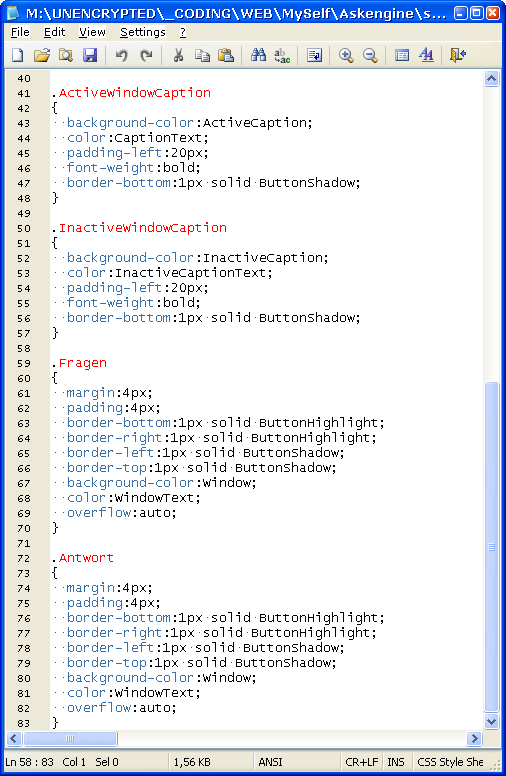The image size is (506, 776).
Task: Undo the last edit with the undo arrow
Action: 121,55
